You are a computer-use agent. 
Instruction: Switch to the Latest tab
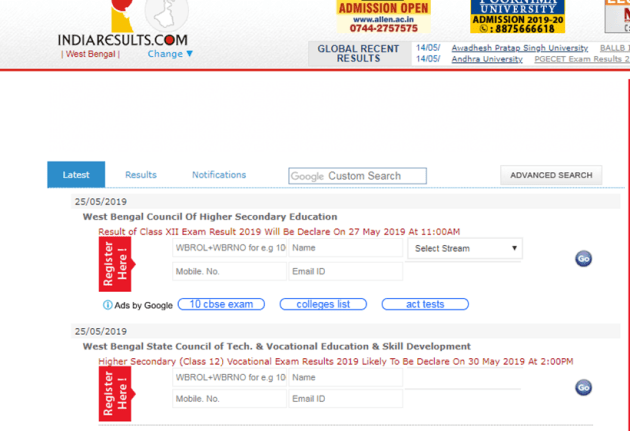[x=76, y=175]
